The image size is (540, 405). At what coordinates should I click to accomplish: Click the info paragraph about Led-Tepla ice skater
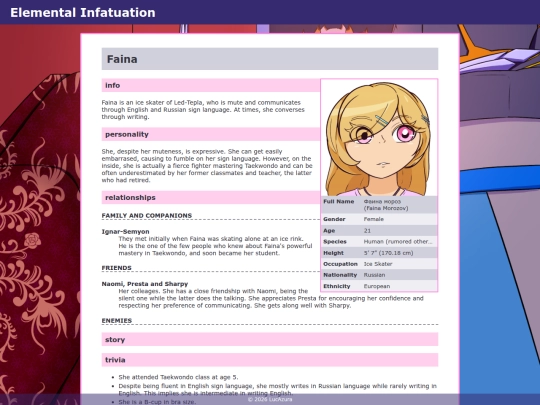coord(203,110)
